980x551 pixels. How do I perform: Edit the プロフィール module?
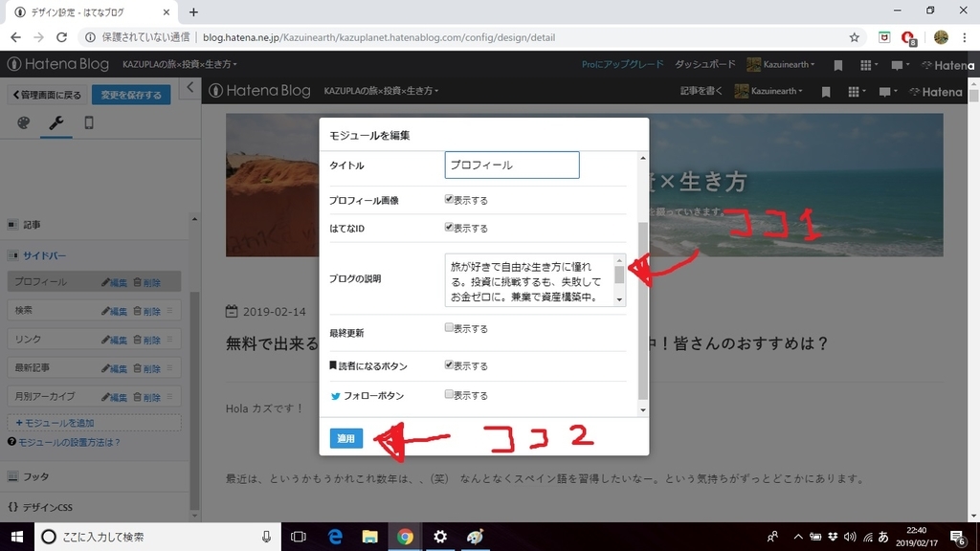pos(115,282)
